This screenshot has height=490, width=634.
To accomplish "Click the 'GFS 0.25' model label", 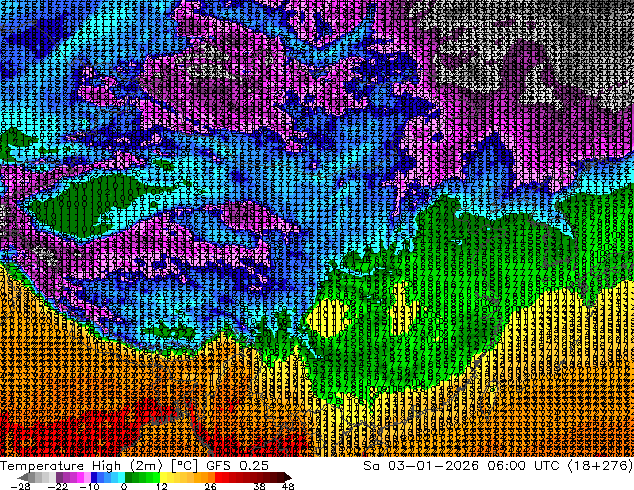I will coord(237,466).
